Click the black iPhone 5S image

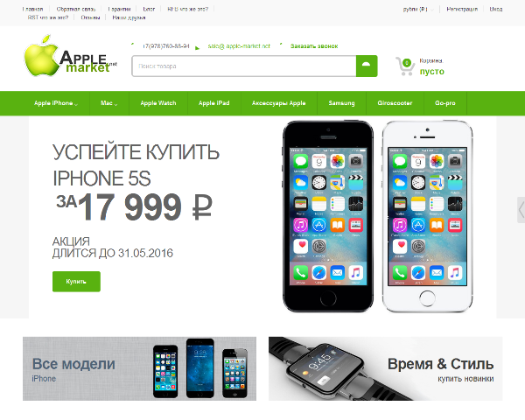point(328,216)
